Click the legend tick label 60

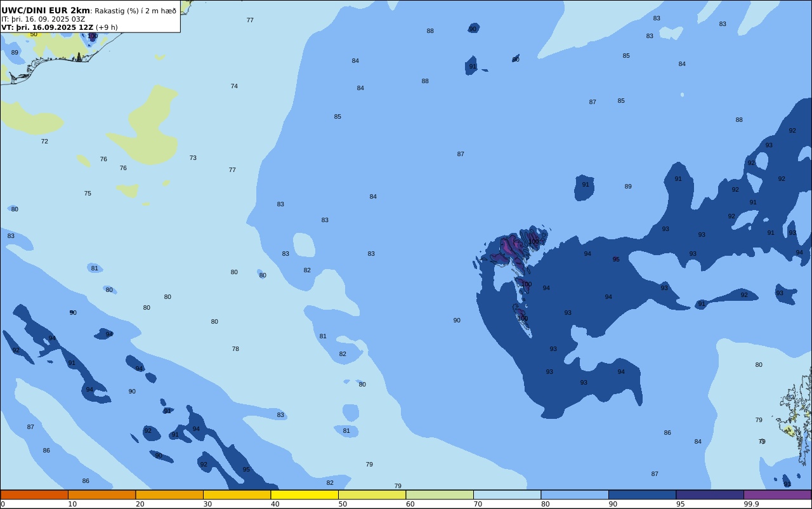410,504
